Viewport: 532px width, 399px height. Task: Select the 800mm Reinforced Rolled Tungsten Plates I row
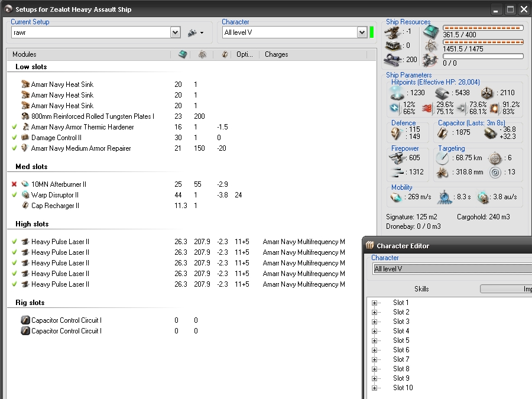(x=192, y=116)
